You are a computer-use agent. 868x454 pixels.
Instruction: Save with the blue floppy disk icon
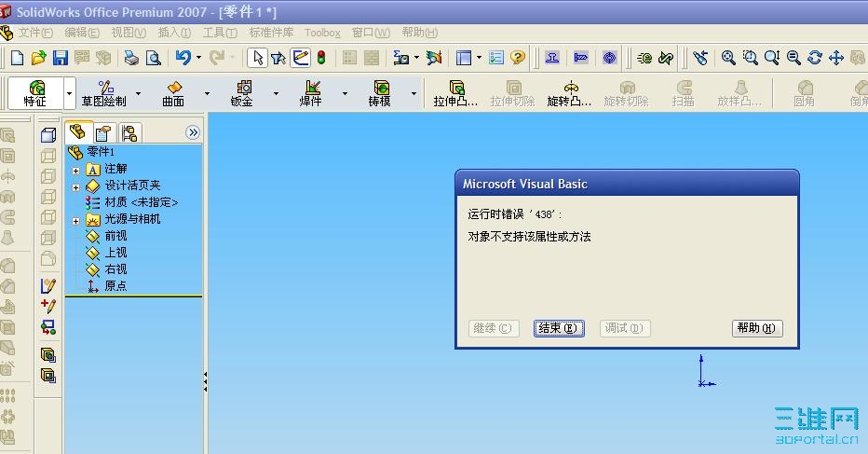(x=60, y=58)
